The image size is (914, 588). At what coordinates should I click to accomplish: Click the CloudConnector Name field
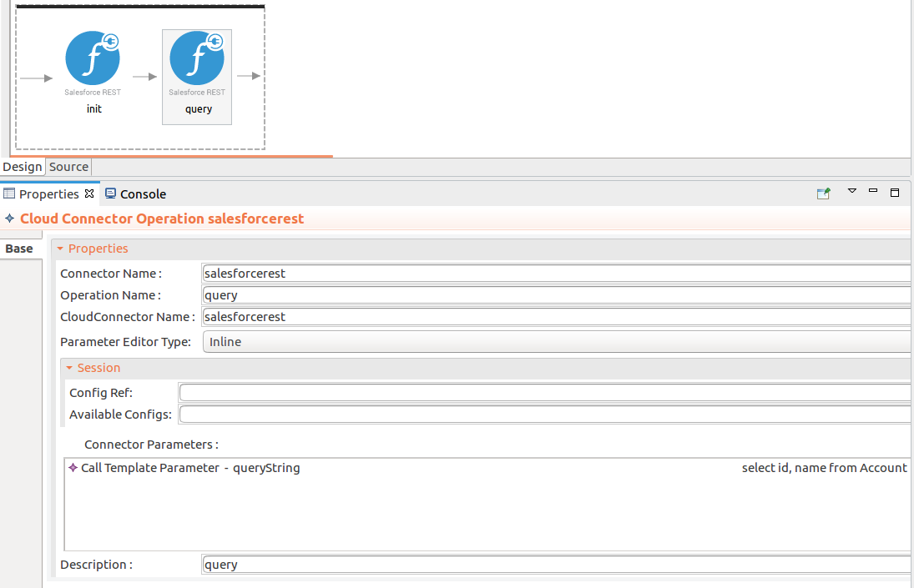click(x=557, y=317)
